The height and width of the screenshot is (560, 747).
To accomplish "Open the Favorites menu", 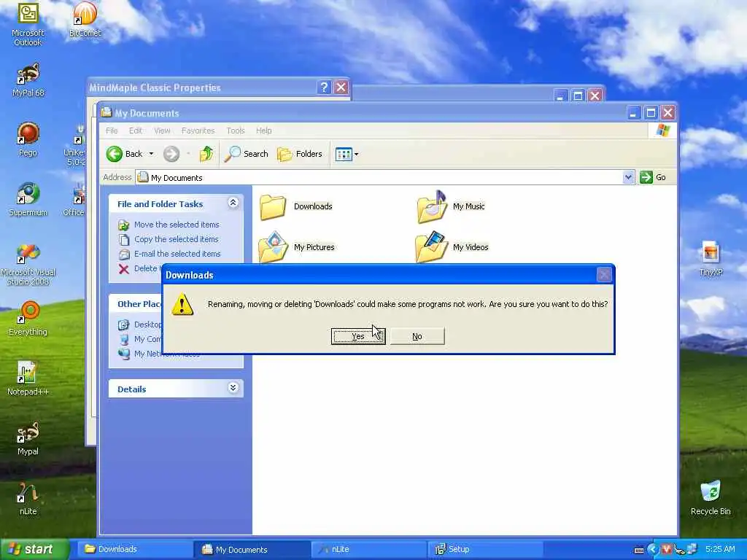I will pyautogui.click(x=198, y=131).
